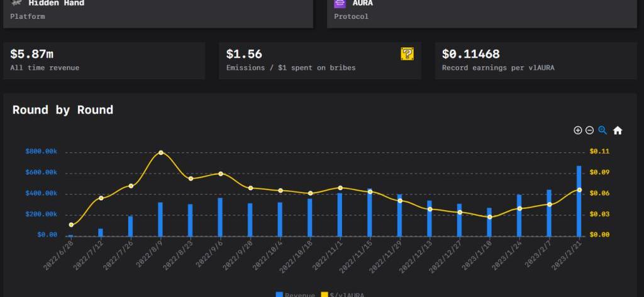The width and height of the screenshot is (644, 297).
Task: Click the chart zoom-out minus icon
Action: pyautogui.click(x=589, y=130)
